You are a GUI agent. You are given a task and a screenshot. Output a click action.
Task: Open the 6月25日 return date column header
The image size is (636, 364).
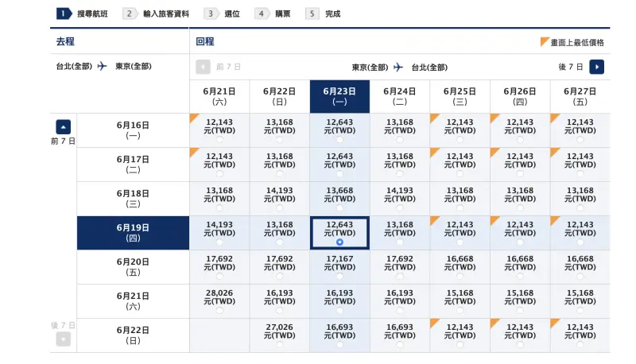click(460, 96)
